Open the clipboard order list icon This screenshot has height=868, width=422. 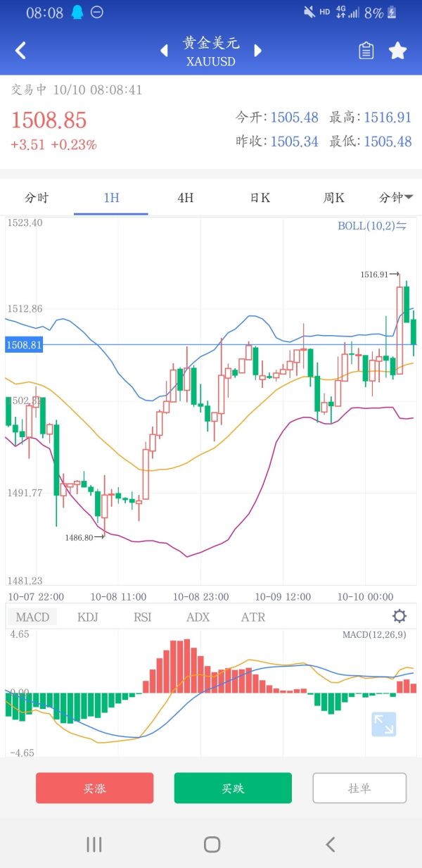pos(366,51)
